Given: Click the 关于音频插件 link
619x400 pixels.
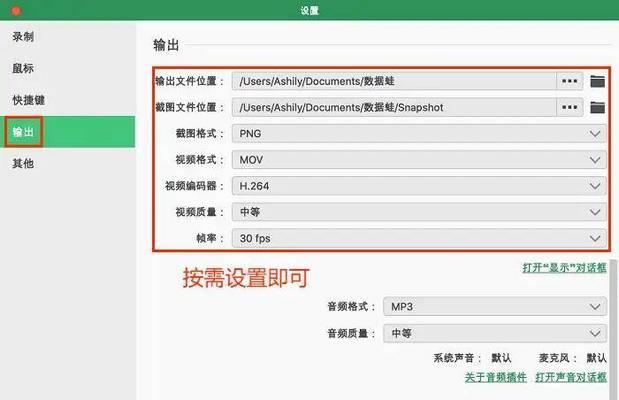Looking at the screenshot, I should [x=495, y=377].
